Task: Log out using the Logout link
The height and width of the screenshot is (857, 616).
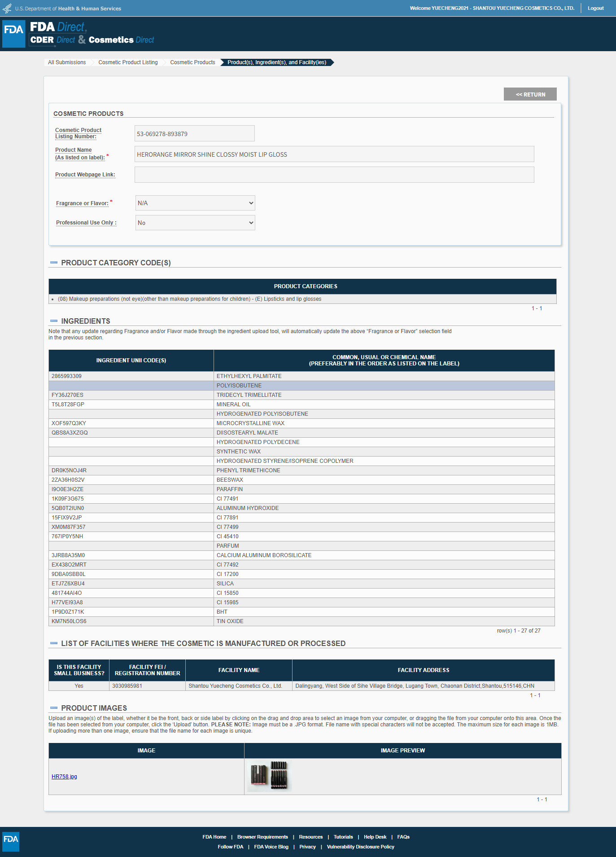Action: click(x=595, y=8)
